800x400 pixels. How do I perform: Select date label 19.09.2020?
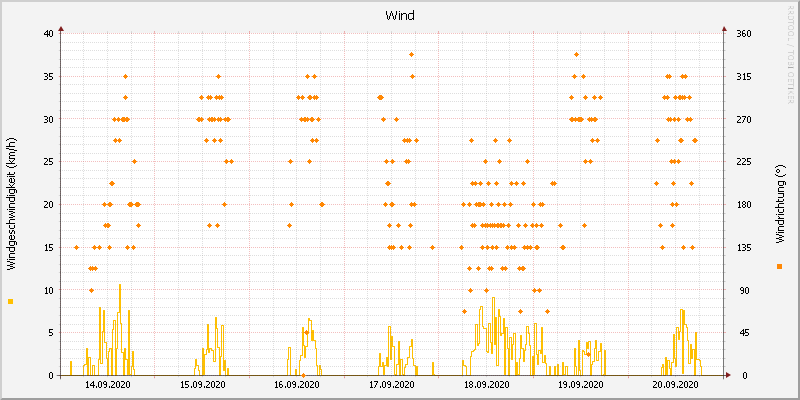(581, 385)
